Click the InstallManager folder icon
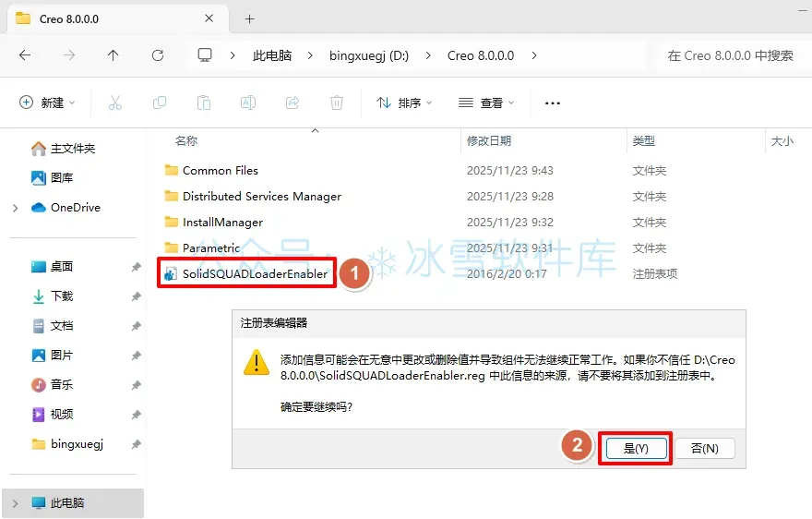 [x=172, y=222]
